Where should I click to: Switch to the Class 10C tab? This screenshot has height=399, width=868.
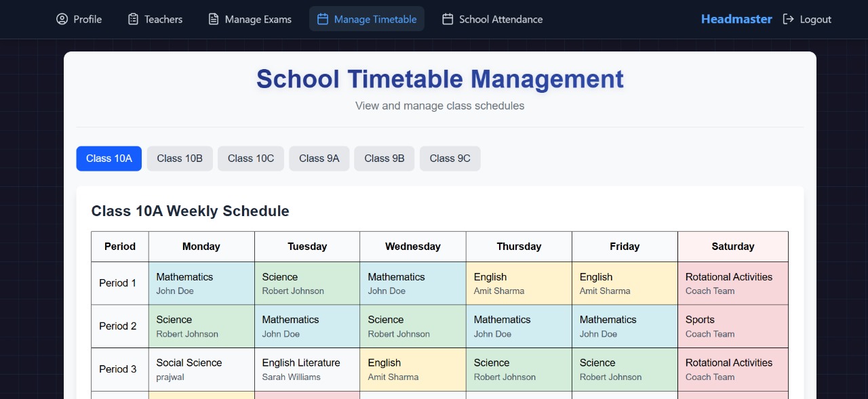251,159
